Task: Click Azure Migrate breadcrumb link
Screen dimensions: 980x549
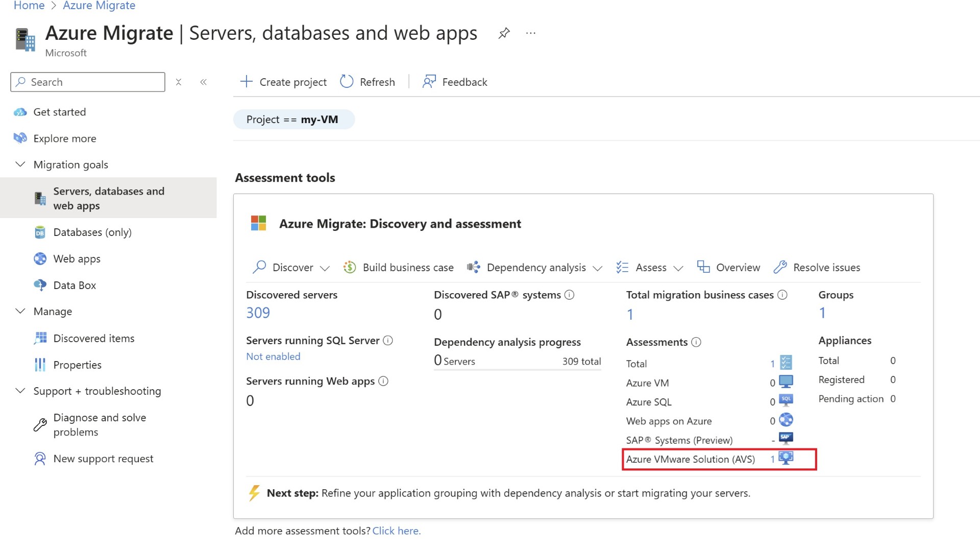Action: (99, 6)
